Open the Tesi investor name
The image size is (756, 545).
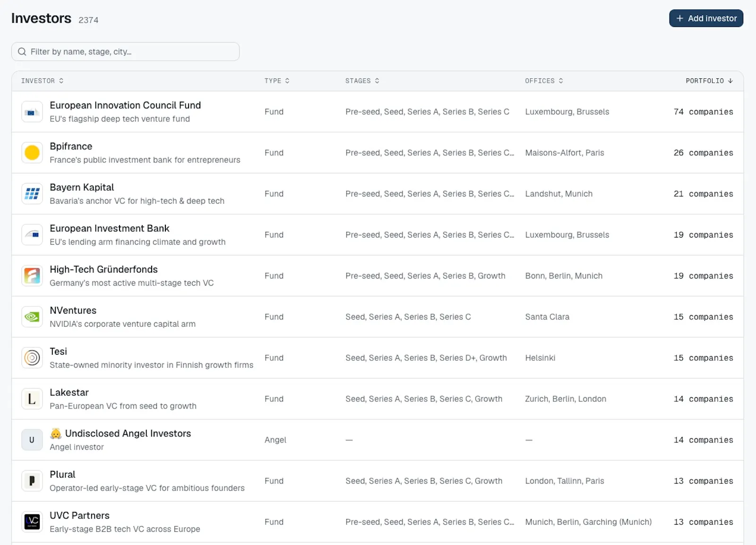click(x=58, y=351)
